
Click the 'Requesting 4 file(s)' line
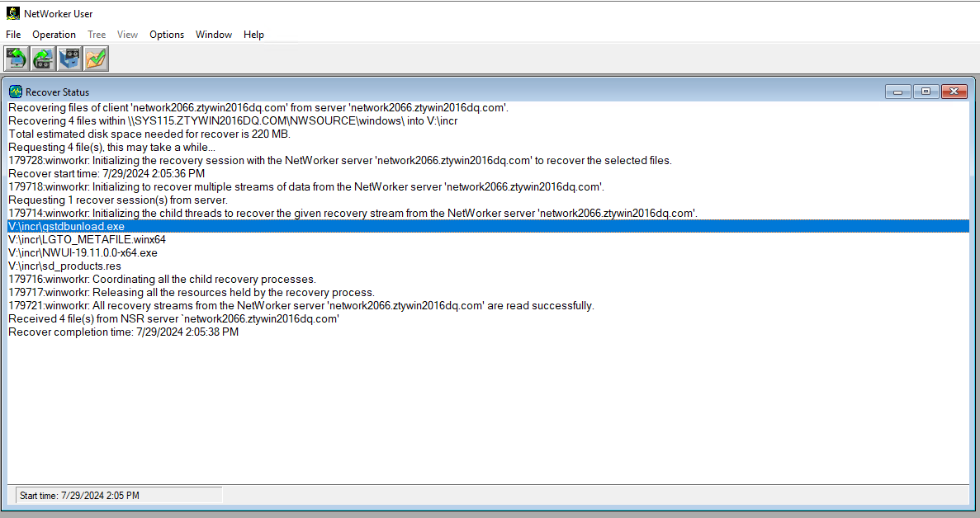pos(112,148)
